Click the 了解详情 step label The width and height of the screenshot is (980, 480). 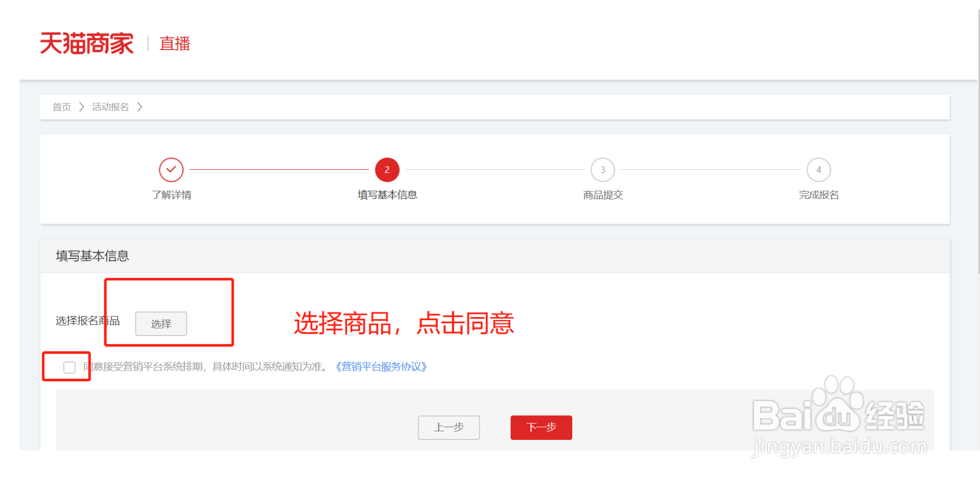[171, 195]
